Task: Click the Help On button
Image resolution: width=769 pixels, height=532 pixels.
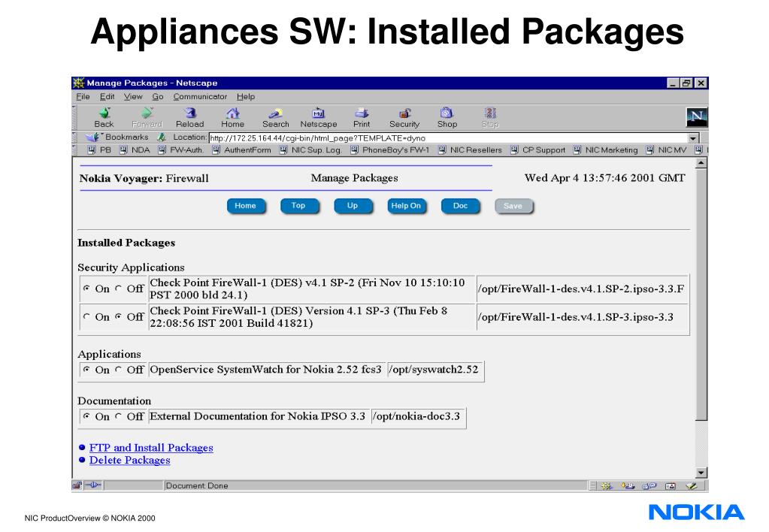Action: click(406, 206)
